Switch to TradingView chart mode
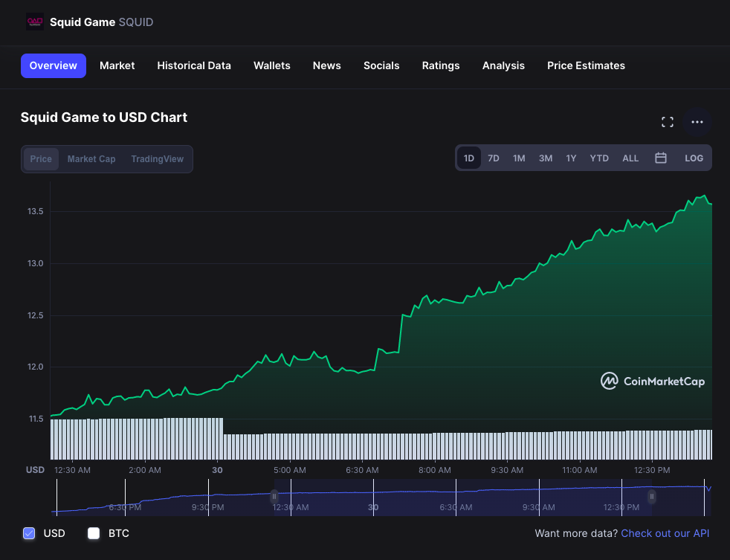 point(158,159)
